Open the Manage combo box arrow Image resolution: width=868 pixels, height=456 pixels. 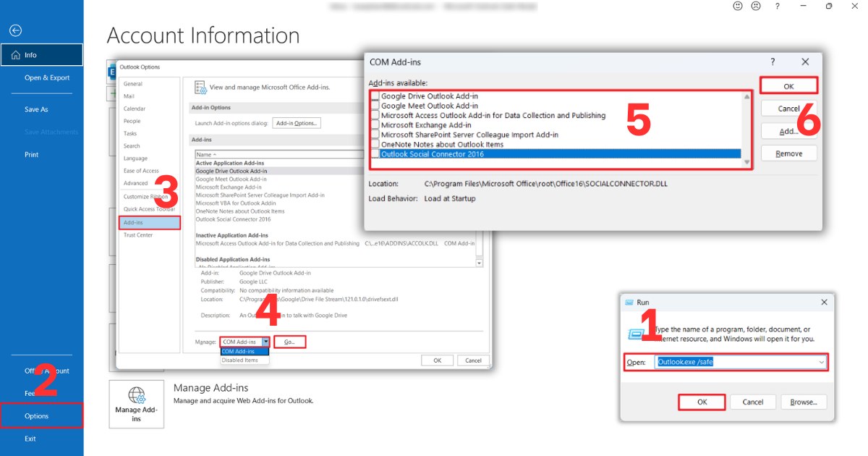(265, 342)
